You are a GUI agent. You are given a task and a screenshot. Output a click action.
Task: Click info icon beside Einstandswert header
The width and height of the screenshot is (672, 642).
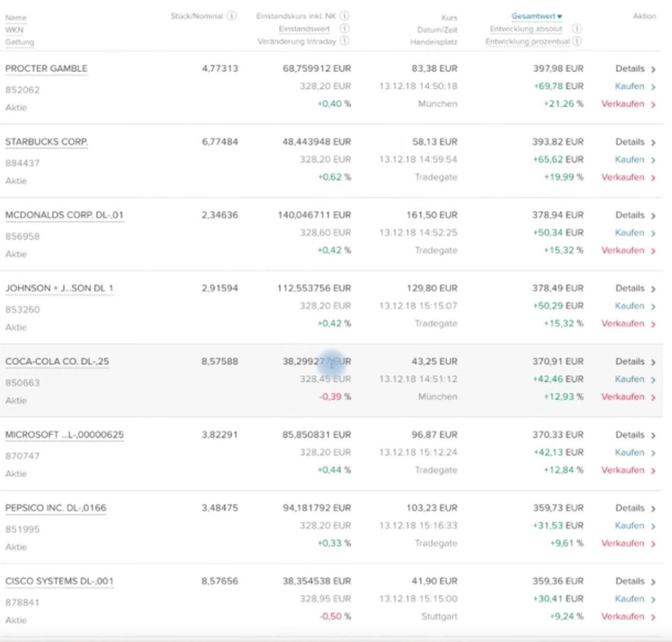pos(345,28)
